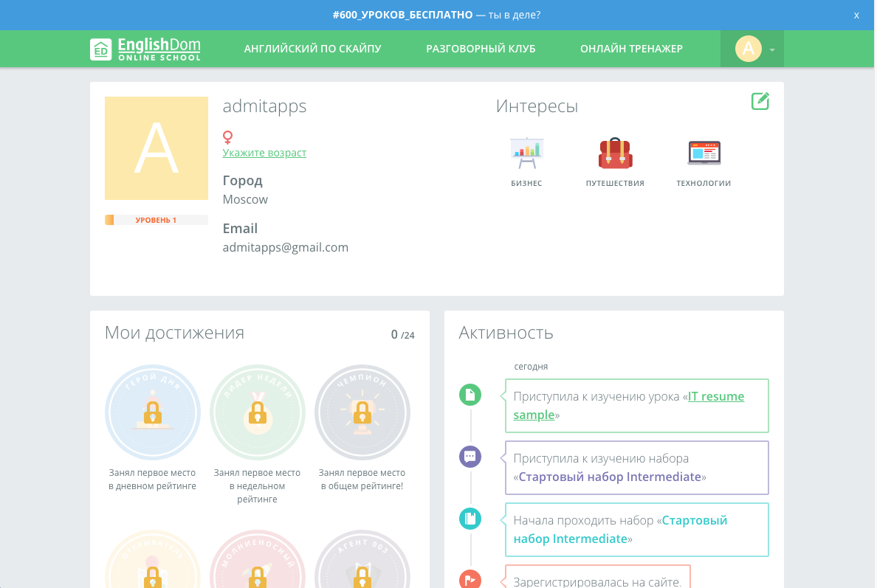The image size is (877, 588).
Task: Click the Бизнес interest icon
Action: coord(526,153)
